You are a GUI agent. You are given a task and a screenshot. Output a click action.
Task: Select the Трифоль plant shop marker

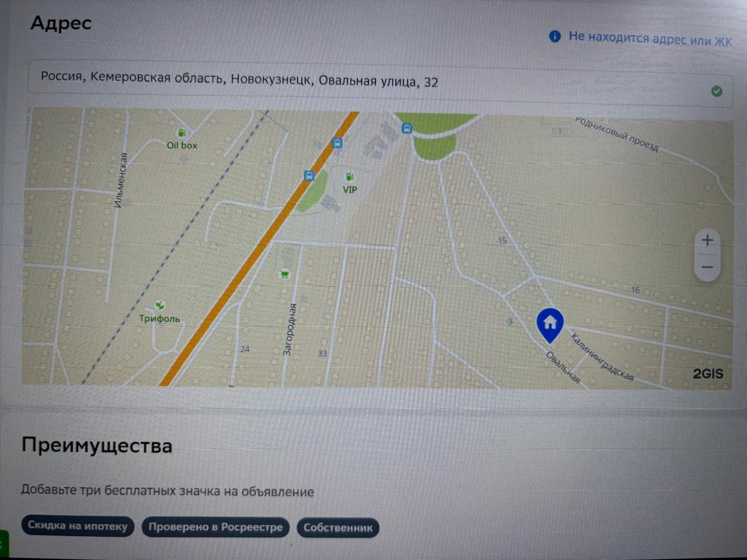coord(159,305)
